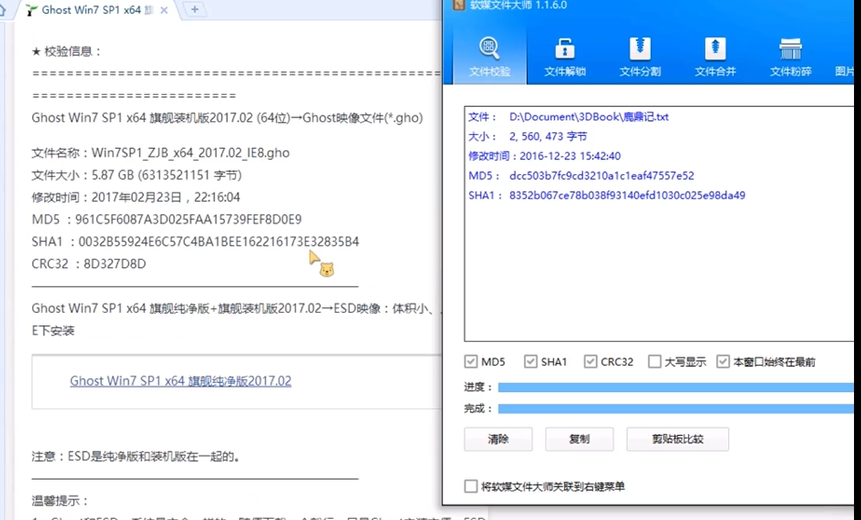Enable 将软媒文件大师关联到右键菜单 checkbox
The height and width of the screenshot is (520, 861).
coord(471,486)
